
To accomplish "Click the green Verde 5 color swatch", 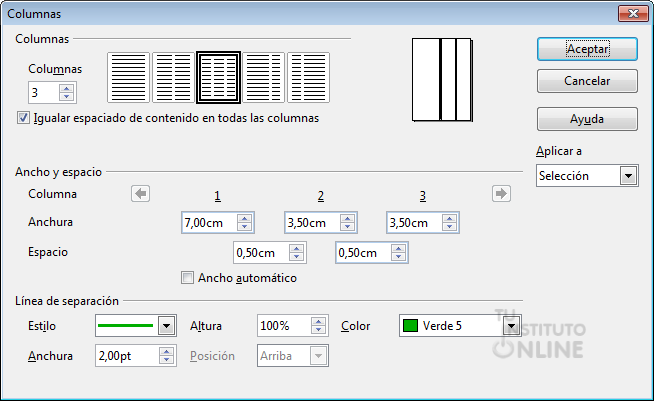I will [410, 326].
